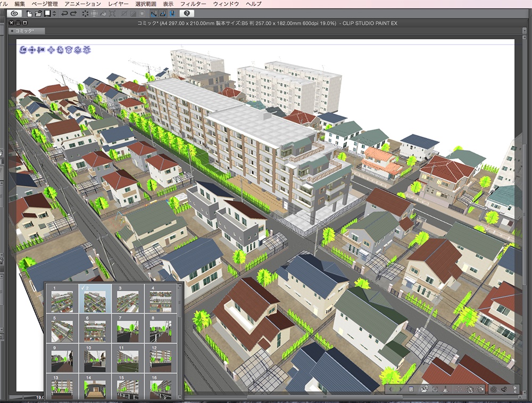
Task: Click the vertical scrollbar at the right canvas edge
Action: click(x=523, y=213)
